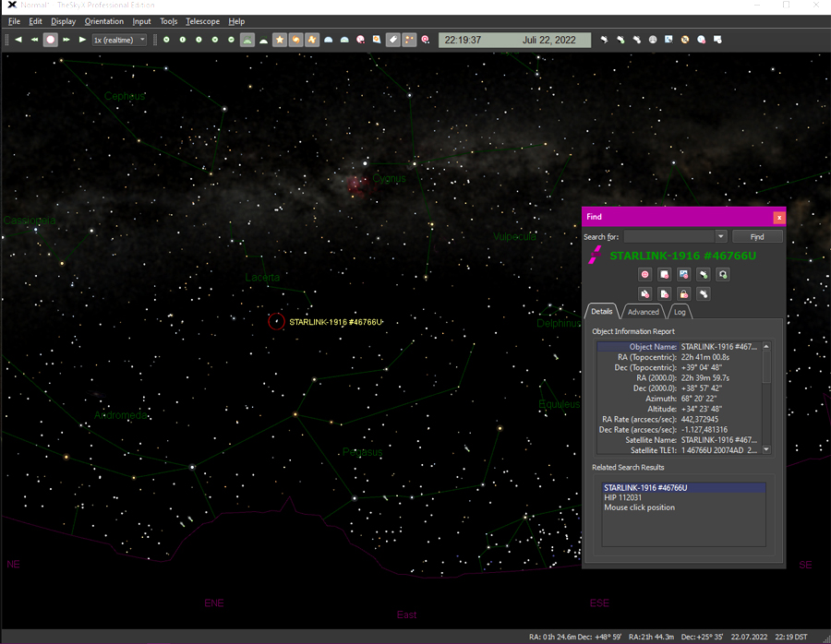Viewport: 831px width, 644px height.
Task: Click the Find panel telescope icon with green dot
Action: click(x=704, y=274)
